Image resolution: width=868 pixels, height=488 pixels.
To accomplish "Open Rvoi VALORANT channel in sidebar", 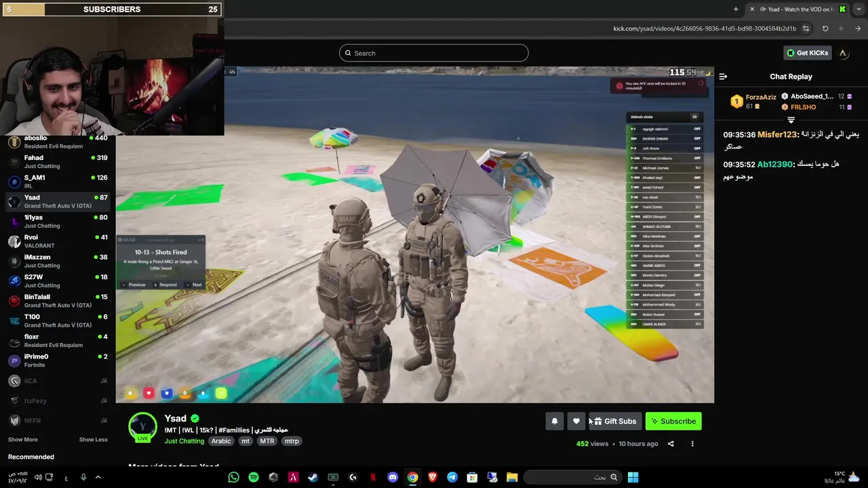I will click(58, 241).
